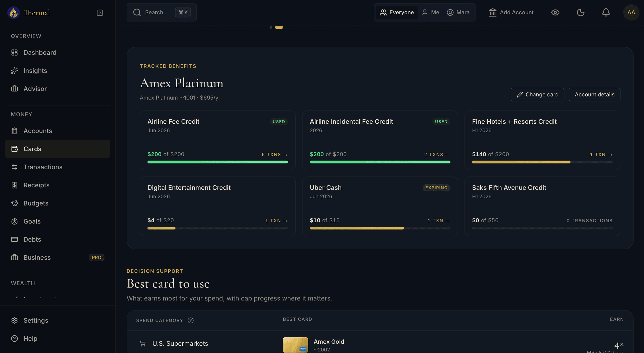Click the Dashboard grid icon
Viewport: 644px width, 353px height.
14,52
